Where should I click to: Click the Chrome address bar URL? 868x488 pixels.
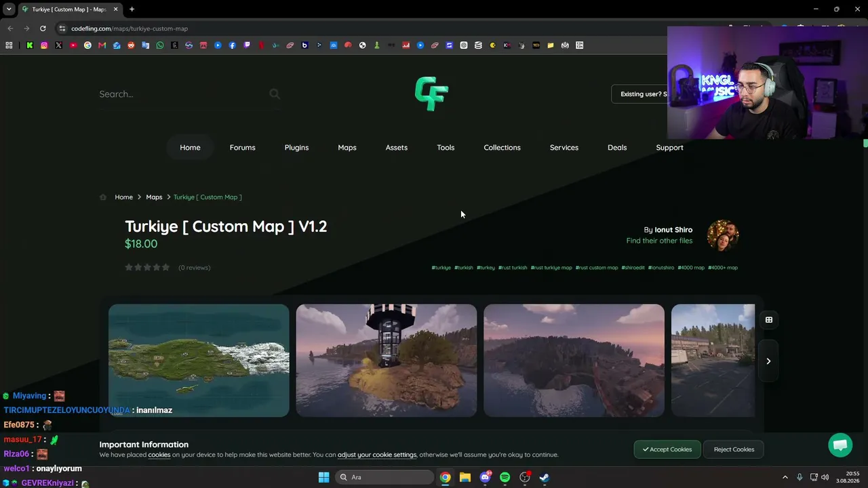[130, 28]
